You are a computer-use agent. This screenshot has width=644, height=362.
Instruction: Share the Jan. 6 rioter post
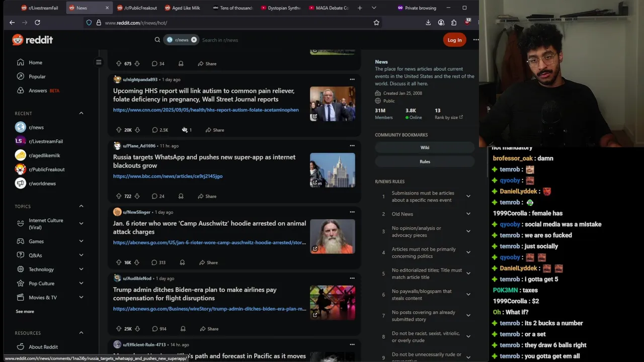point(208,262)
